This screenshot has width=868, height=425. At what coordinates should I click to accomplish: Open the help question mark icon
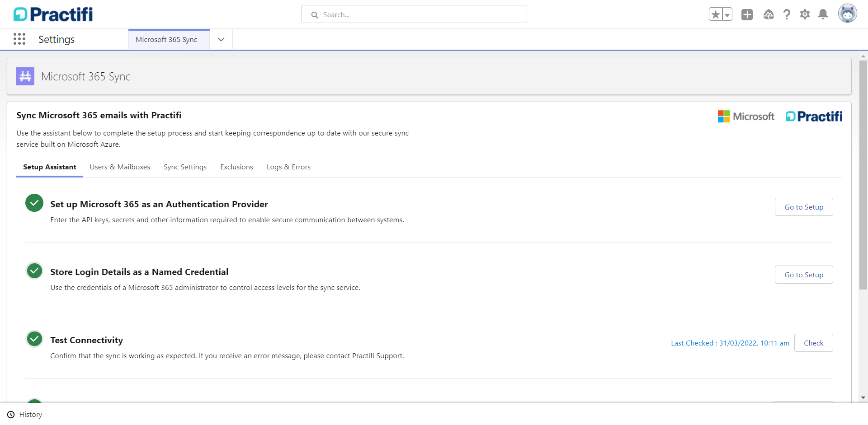pyautogui.click(x=787, y=15)
